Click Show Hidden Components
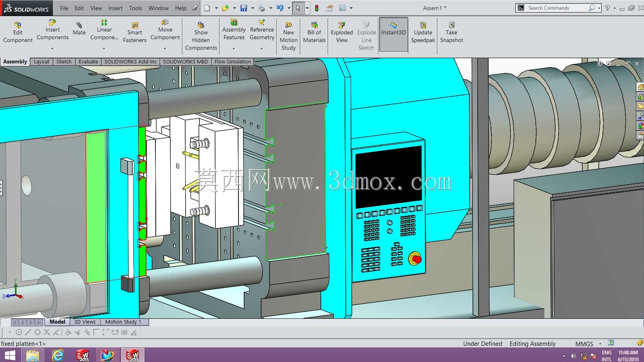The width and height of the screenshot is (644, 362). point(201,36)
